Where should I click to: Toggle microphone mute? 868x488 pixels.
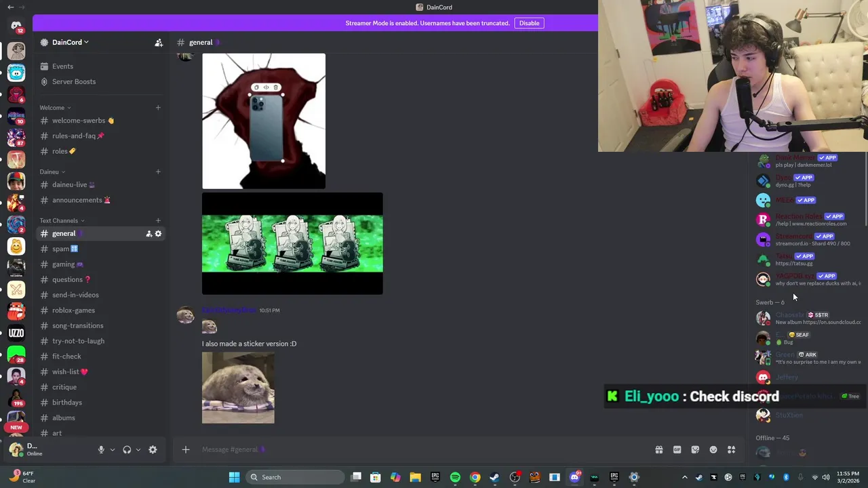pos(101,449)
